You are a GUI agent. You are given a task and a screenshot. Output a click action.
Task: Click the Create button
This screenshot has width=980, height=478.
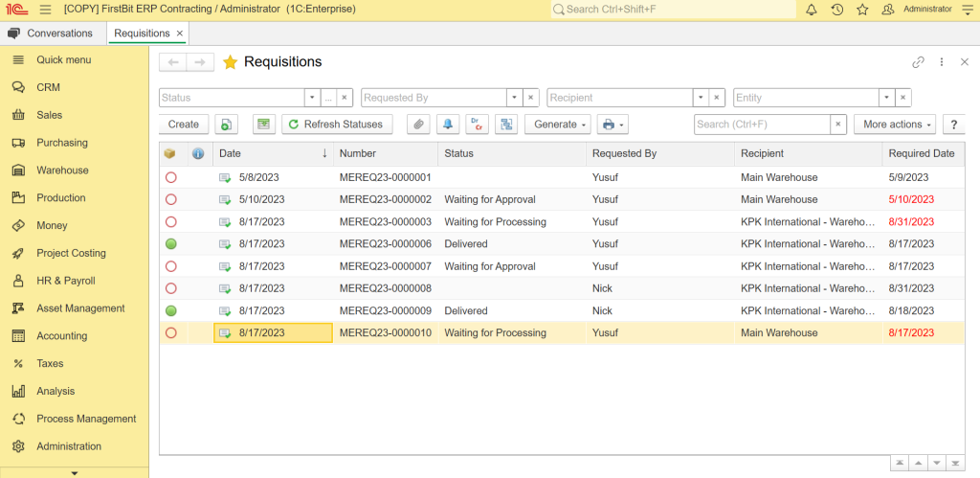(184, 125)
